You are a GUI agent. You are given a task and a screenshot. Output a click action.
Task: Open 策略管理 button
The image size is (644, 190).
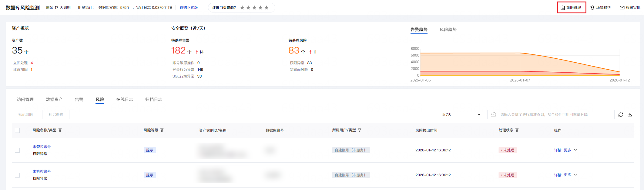(x=571, y=8)
